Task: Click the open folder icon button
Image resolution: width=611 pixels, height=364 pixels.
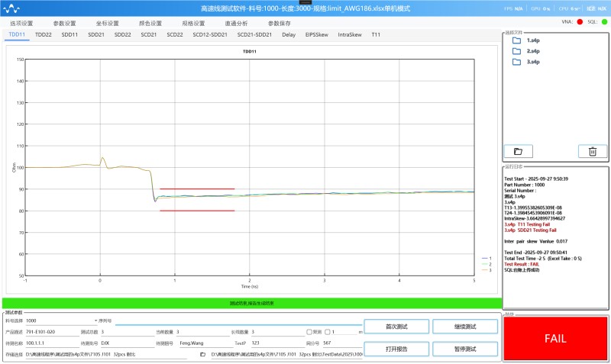Action: 523,151
